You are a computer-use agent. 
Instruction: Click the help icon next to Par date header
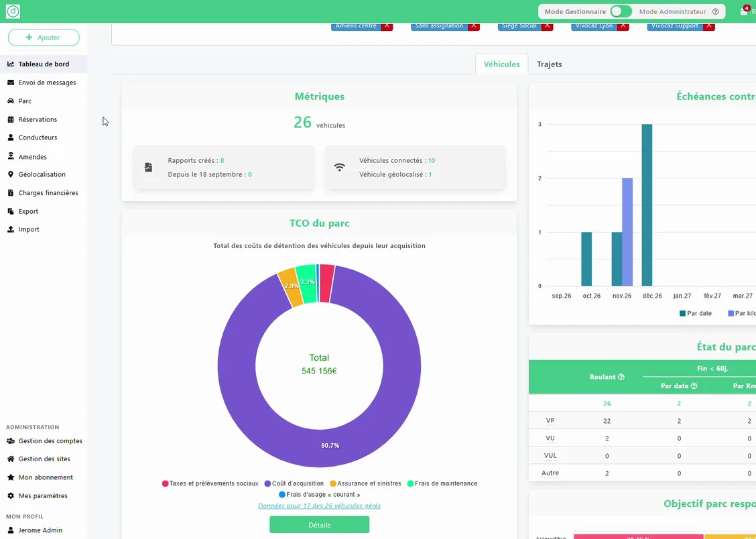694,385
